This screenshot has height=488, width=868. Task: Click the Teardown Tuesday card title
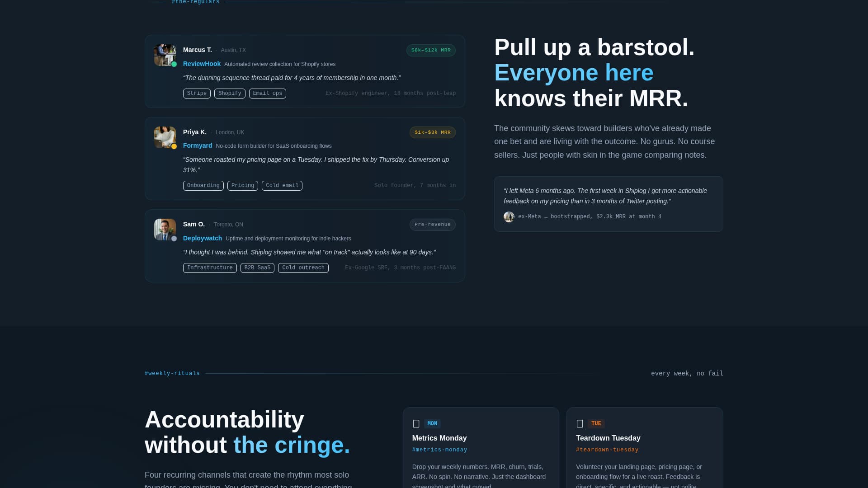tap(608, 438)
